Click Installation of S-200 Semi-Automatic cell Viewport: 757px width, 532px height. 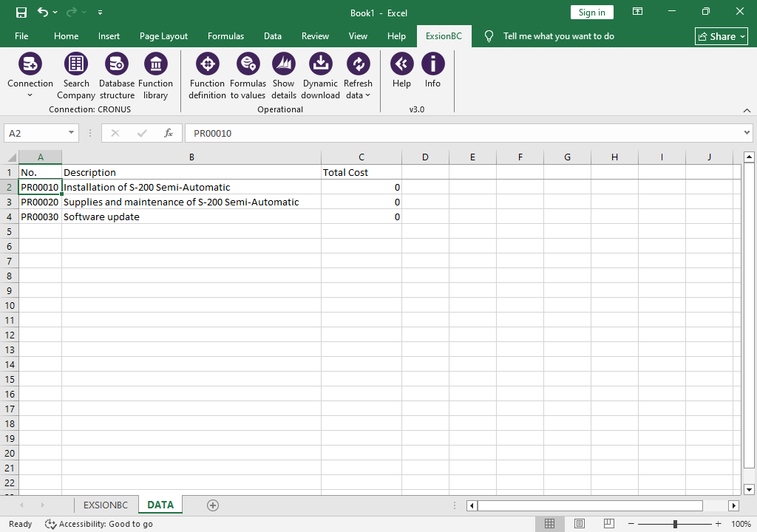(191, 188)
